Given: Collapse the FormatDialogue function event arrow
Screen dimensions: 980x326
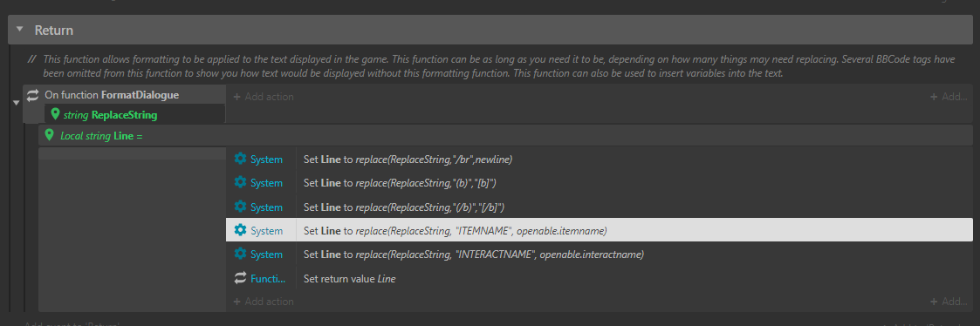Looking at the screenshot, I should tap(17, 103).
